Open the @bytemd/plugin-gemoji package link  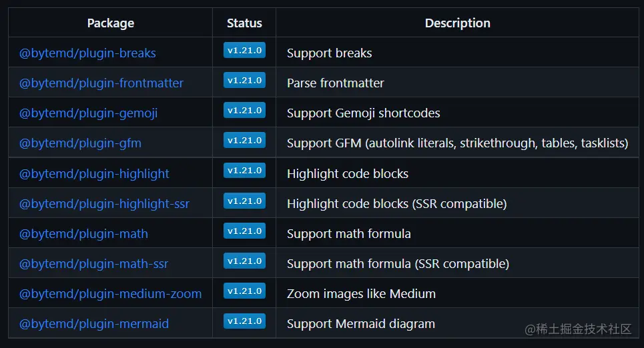click(x=88, y=113)
